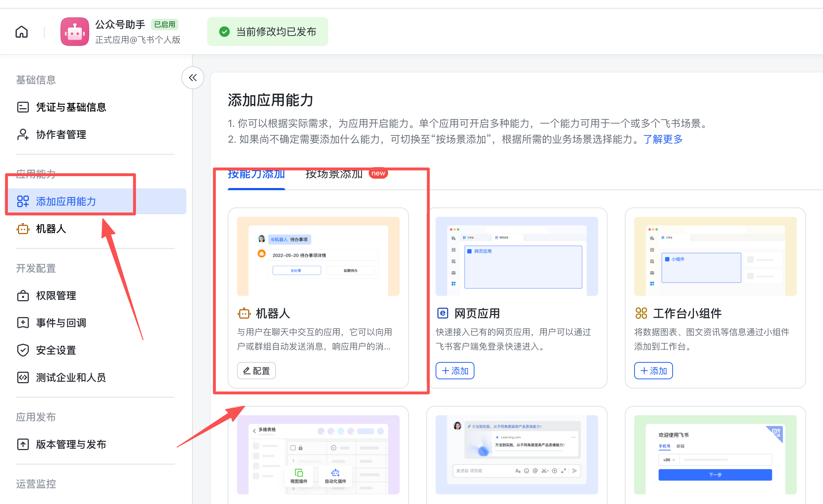Viewport: 823px width, 504px height.
Task: Click the pink 公众号助手 robot app icon
Action: click(x=75, y=32)
